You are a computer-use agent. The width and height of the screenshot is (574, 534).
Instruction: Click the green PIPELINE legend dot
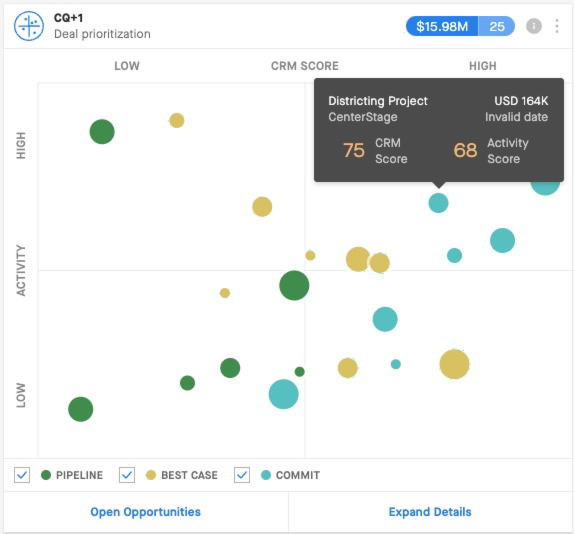point(46,475)
